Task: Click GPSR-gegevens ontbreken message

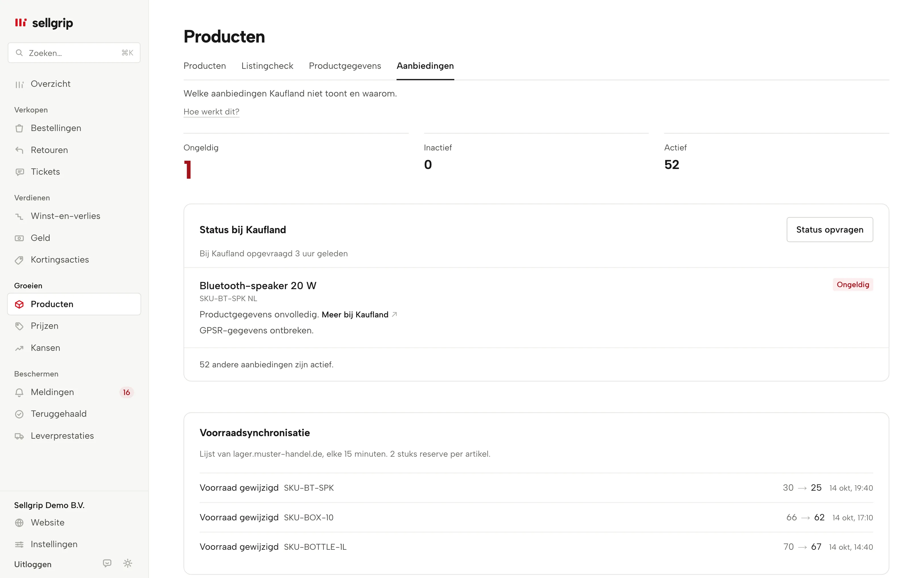Action: pyautogui.click(x=256, y=331)
